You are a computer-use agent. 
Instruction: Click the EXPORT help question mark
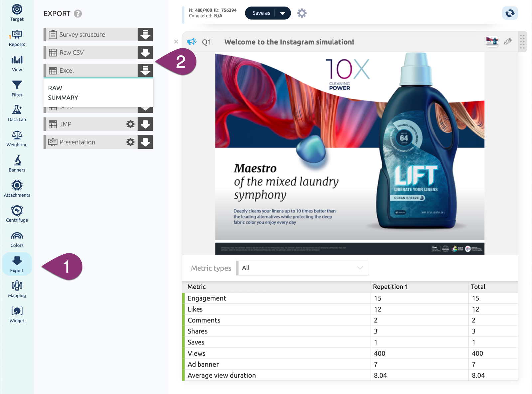pyautogui.click(x=78, y=14)
